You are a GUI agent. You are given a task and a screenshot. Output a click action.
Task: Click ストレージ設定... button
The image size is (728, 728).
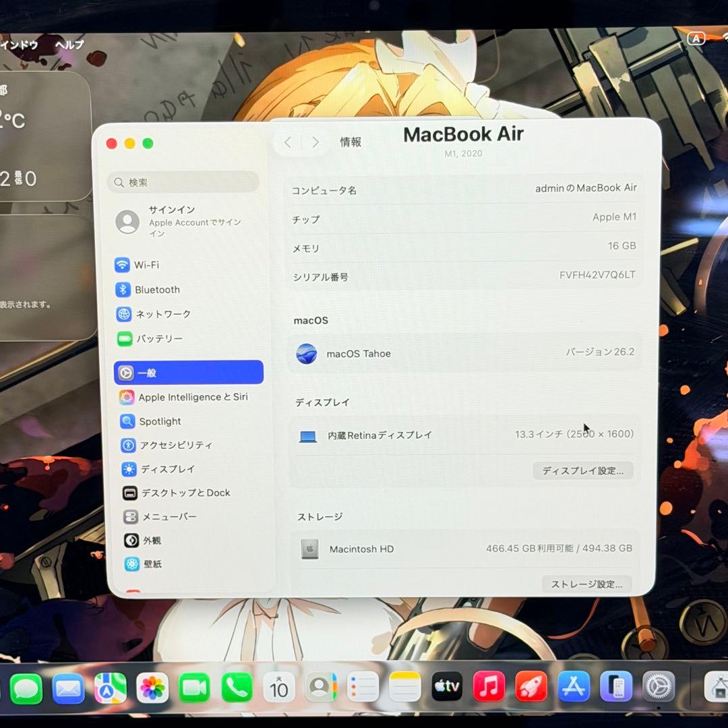click(587, 584)
